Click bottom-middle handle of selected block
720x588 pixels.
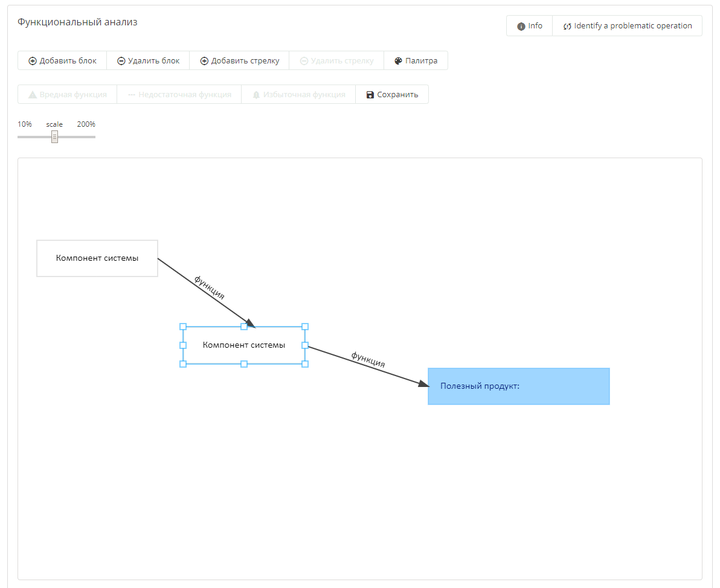(244, 364)
